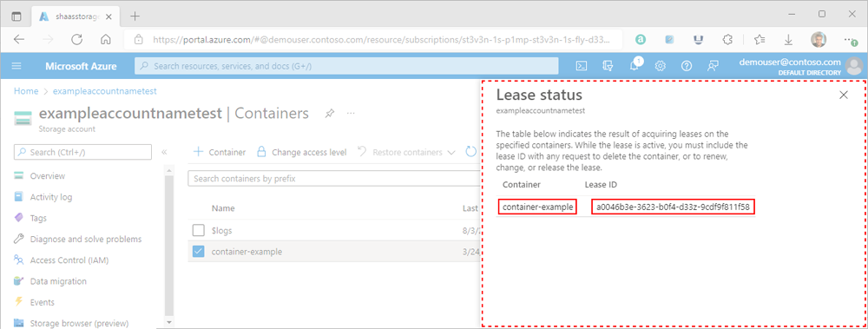This screenshot has height=329, width=868.
Task: Select the Lease ID value a0046b3e
Action: click(x=673, y=207)
